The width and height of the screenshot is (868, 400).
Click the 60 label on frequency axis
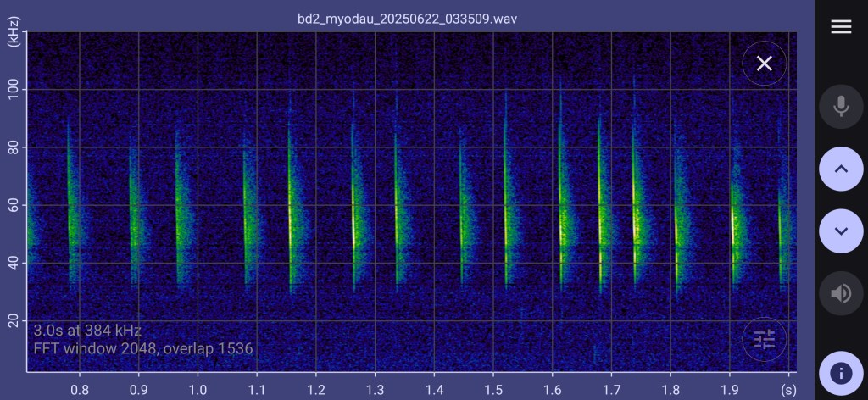14,205
